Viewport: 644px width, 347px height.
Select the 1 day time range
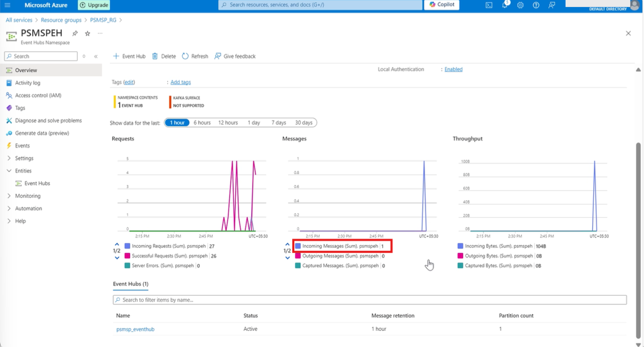click(x=254, y=123)
